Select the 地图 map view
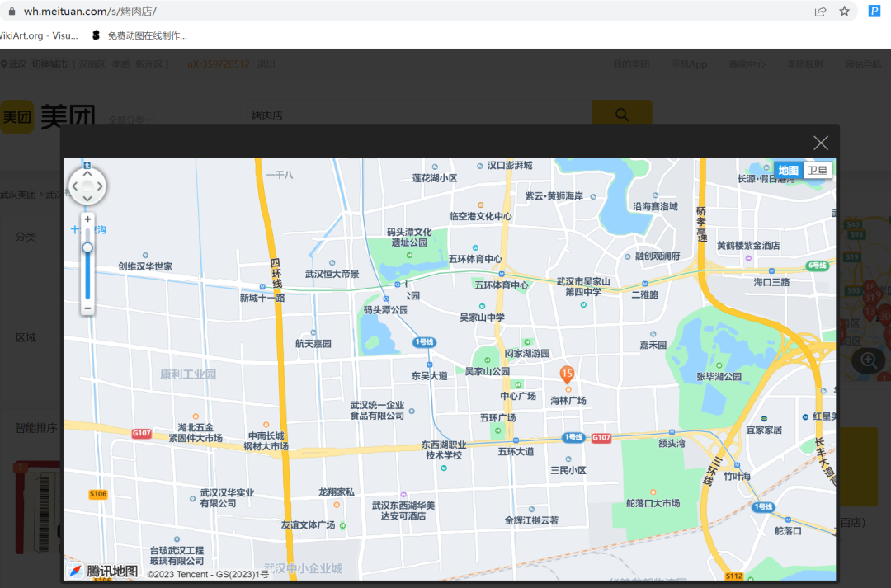Screen dimensions: 891x588 coord(788,171)
